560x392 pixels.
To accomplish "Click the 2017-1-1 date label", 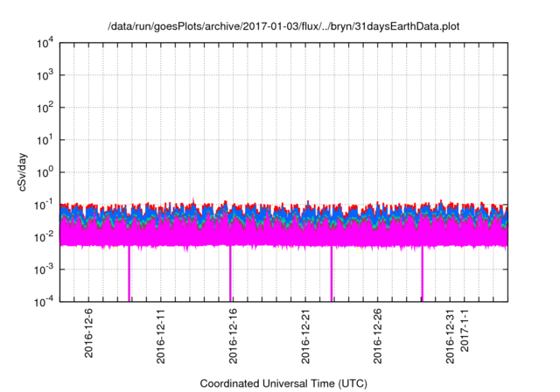I will pos(464,330).
